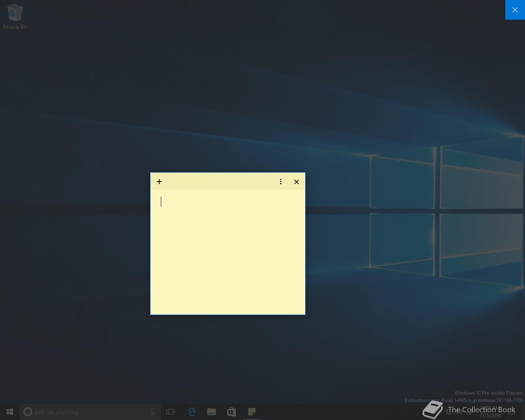Open Task View from the taskbar
Image resolution: width=525 pixels, height=420 pixels.
171,412
